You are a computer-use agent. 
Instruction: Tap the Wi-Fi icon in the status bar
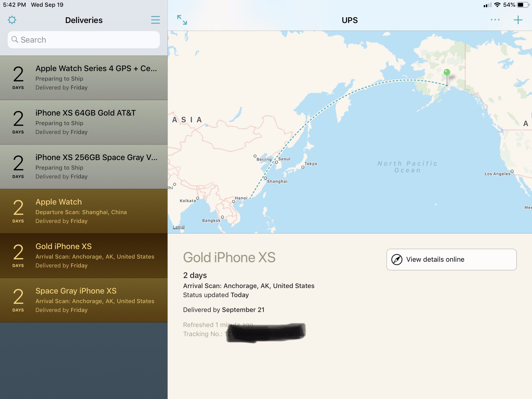(497, 5)
